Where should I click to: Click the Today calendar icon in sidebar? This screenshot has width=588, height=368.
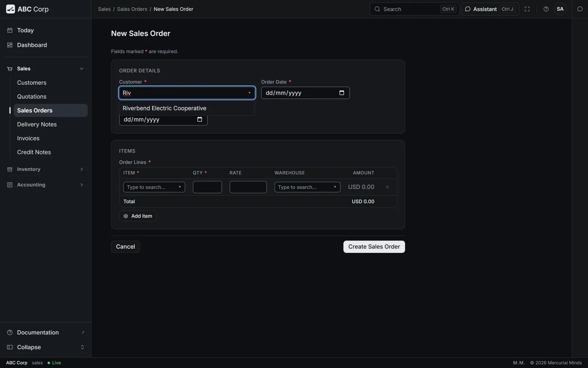(10, 30)
